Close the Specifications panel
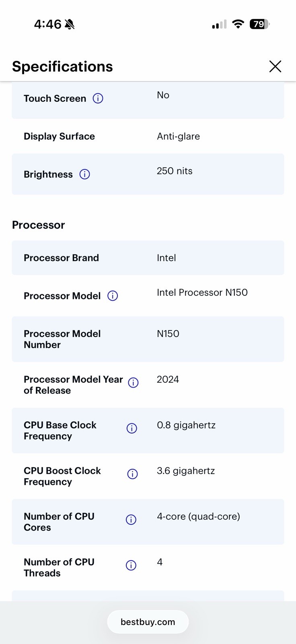Image resolution: width=296 pixels, height=644 pixels. pyautogui.click(x=275, y=66)
